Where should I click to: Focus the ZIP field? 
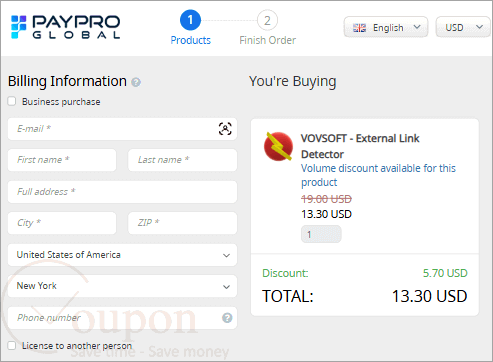[x=182, y=223]
